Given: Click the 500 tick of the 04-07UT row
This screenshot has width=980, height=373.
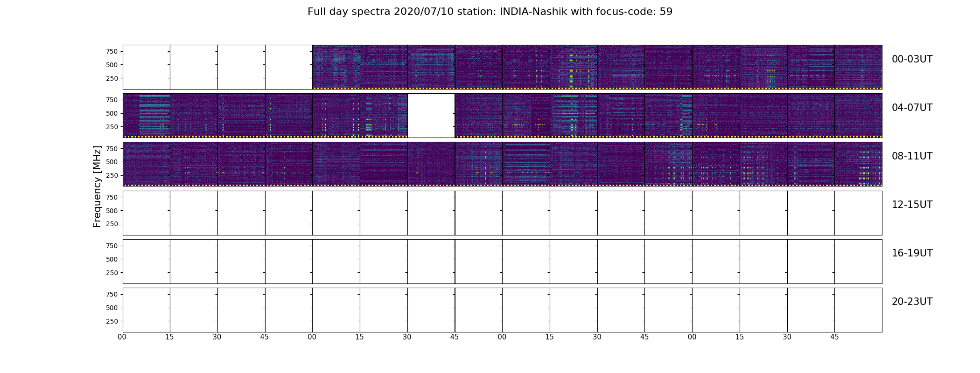Looking at the screenshot, I should pyautogui.click(x=112, y=113).
